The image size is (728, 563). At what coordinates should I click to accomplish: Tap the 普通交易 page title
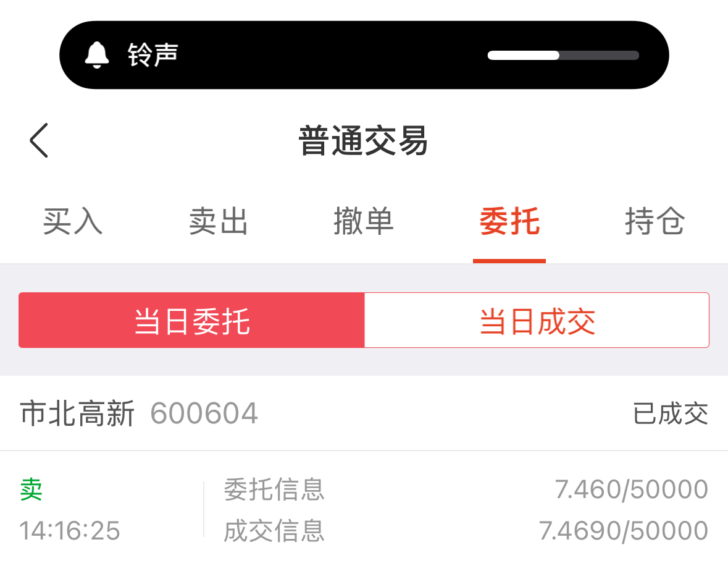click(363, 140)
